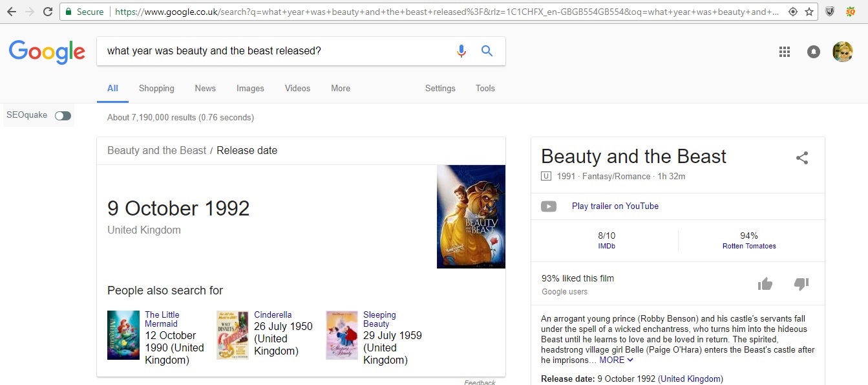Open the Rotten Tomatoes rating link
The height and width of the screenshot is (385, 868).
pos(749,246)
